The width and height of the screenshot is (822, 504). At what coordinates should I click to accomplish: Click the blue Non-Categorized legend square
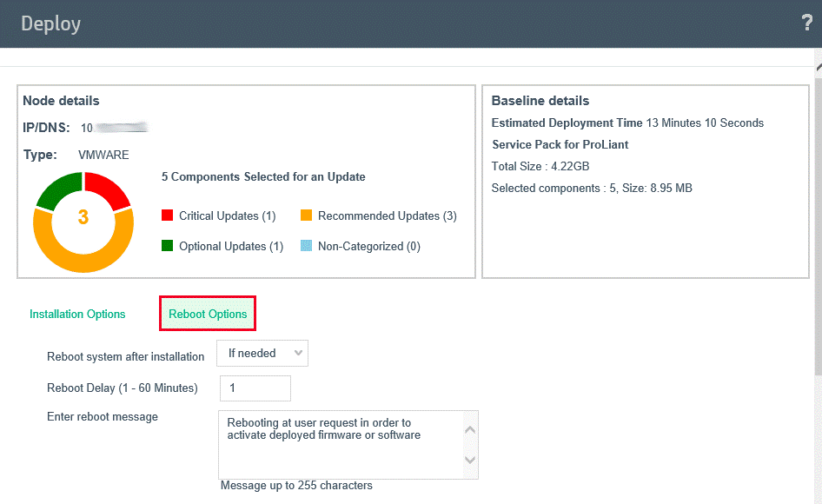tap(307, 246)
